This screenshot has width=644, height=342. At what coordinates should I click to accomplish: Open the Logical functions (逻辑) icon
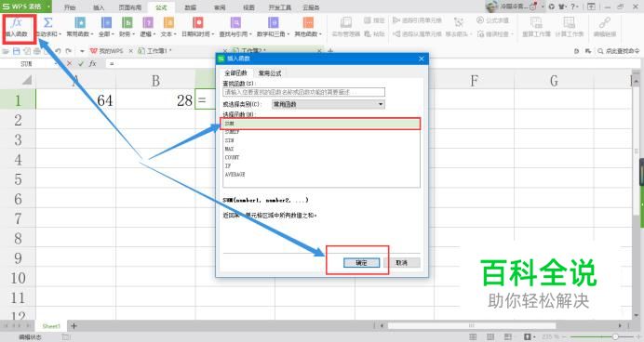148,22
